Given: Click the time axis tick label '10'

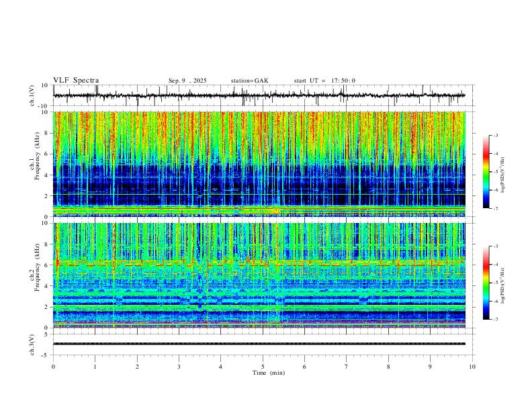Looking at the screenshot, I should (472, 367).
